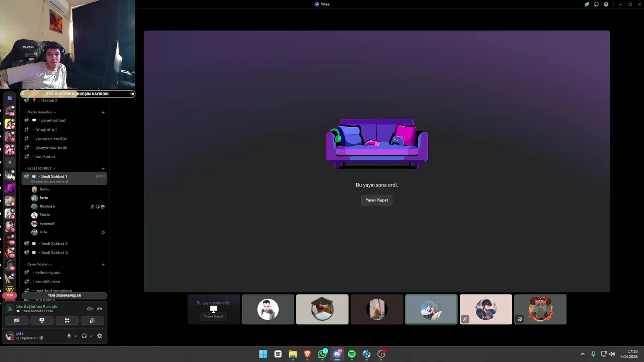Disconnect from voice with the hang-up icon

click(100, 309)
